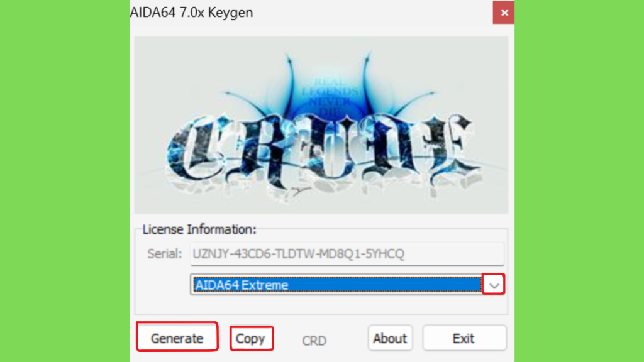The width and height of the screenshot is (644, 362).
Task: Open the About dialog
Action: point(390,338)
